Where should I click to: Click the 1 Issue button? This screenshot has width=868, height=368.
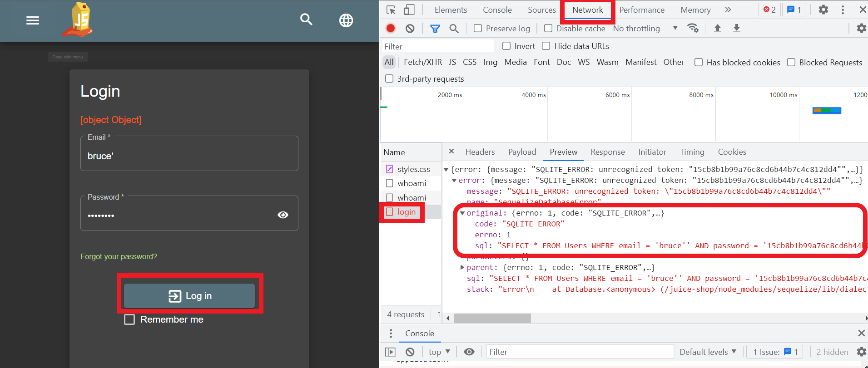tap(775, 352)
